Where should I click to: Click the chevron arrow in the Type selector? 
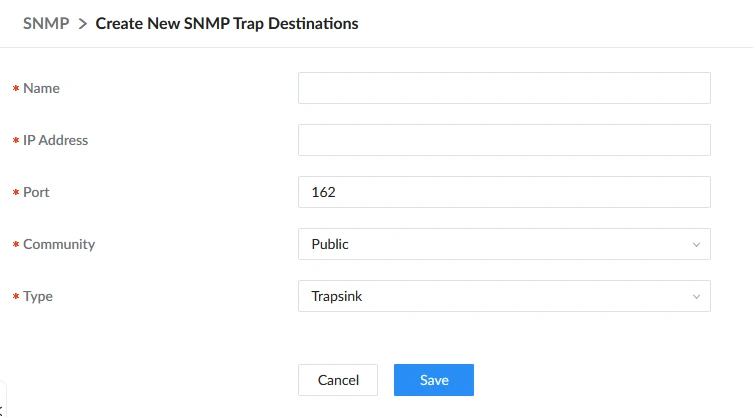pos(696,296)
